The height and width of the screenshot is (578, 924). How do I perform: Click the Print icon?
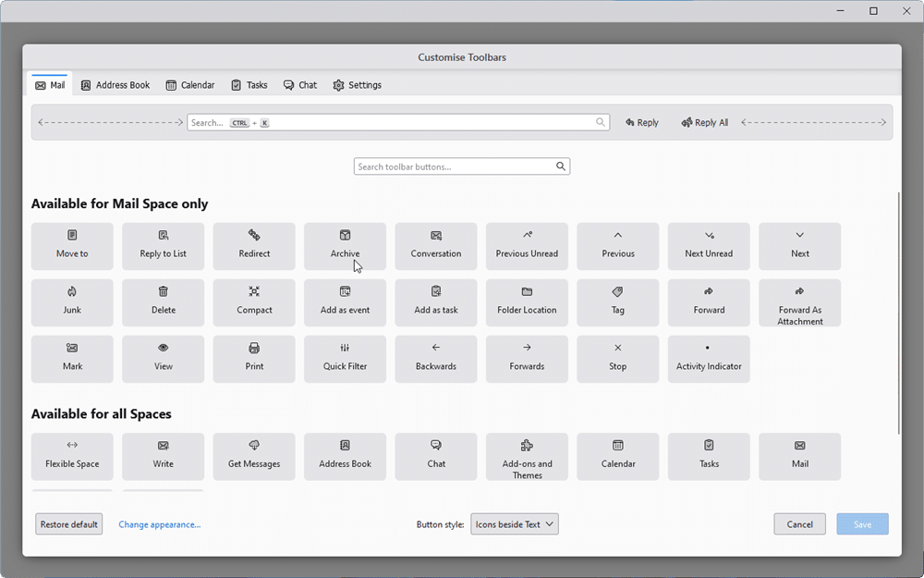(x=253, y=359)
